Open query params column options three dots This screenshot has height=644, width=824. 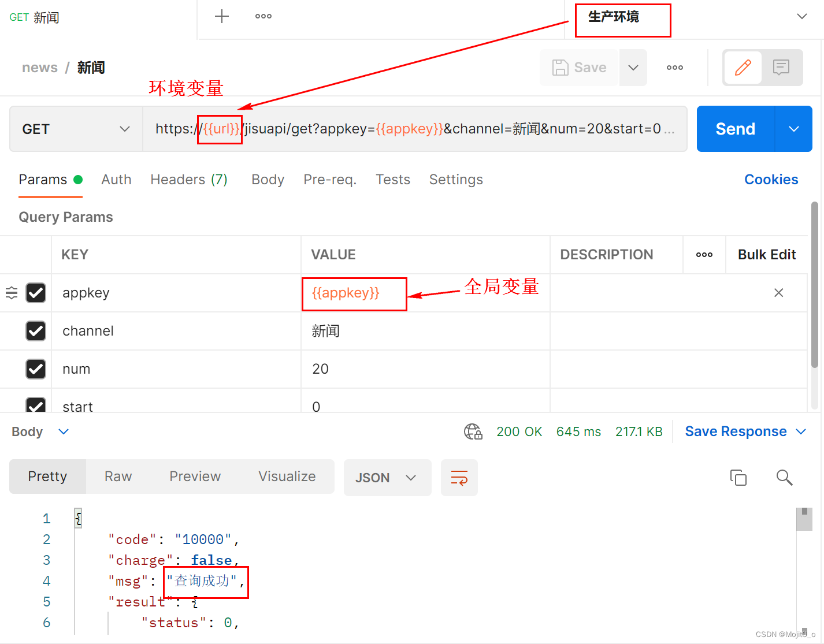(x=704, y=255)
